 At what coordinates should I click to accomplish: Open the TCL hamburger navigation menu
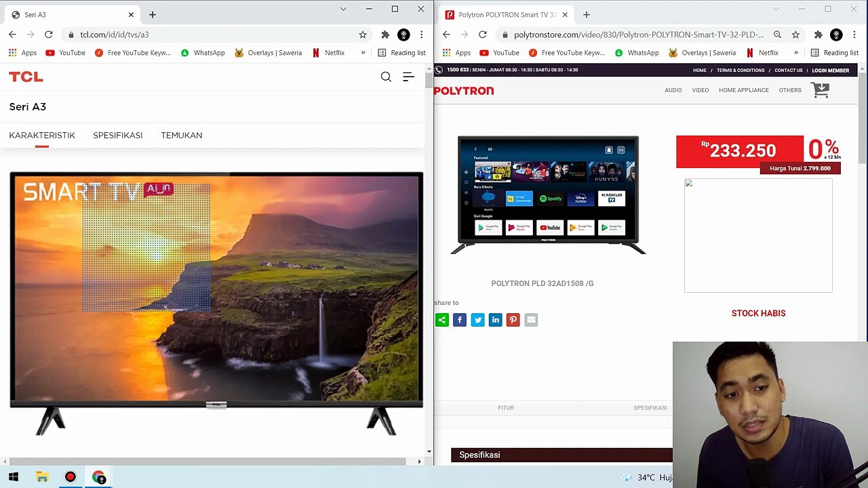pyautogui.click(x=408, y=77)
